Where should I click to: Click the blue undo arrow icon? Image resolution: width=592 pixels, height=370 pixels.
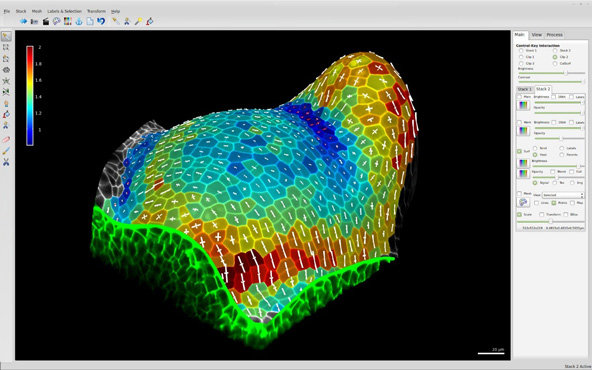pyautogui.click(x=101, y=22)
